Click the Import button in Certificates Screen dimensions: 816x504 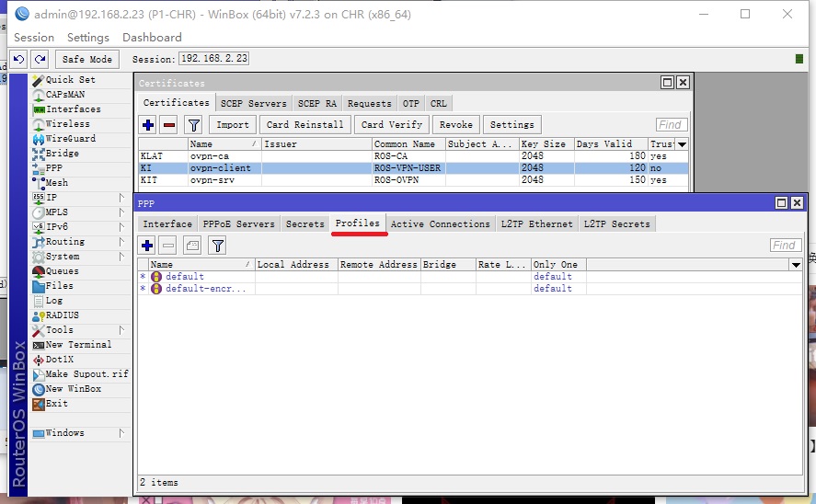tap(233, 125)
